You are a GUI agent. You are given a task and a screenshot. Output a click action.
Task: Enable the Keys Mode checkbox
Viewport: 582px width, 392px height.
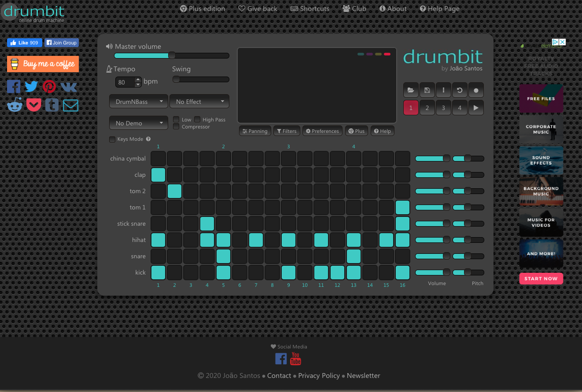coord(112,139)
